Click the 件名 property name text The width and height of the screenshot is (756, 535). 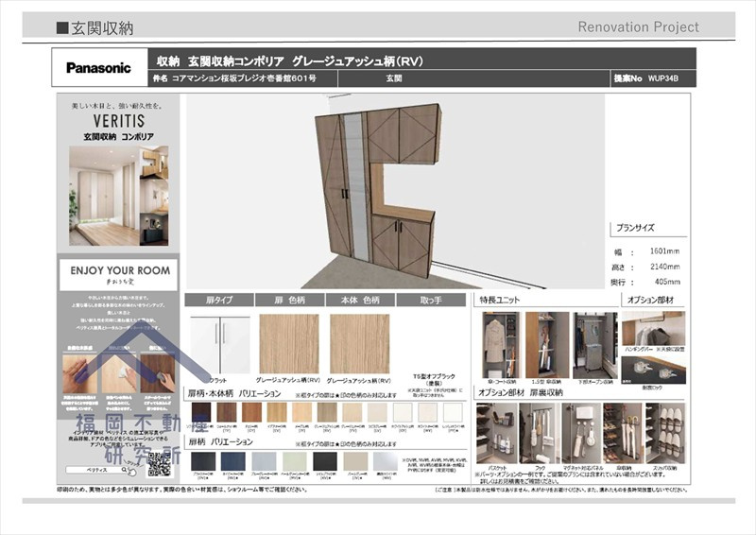point(234,78)
